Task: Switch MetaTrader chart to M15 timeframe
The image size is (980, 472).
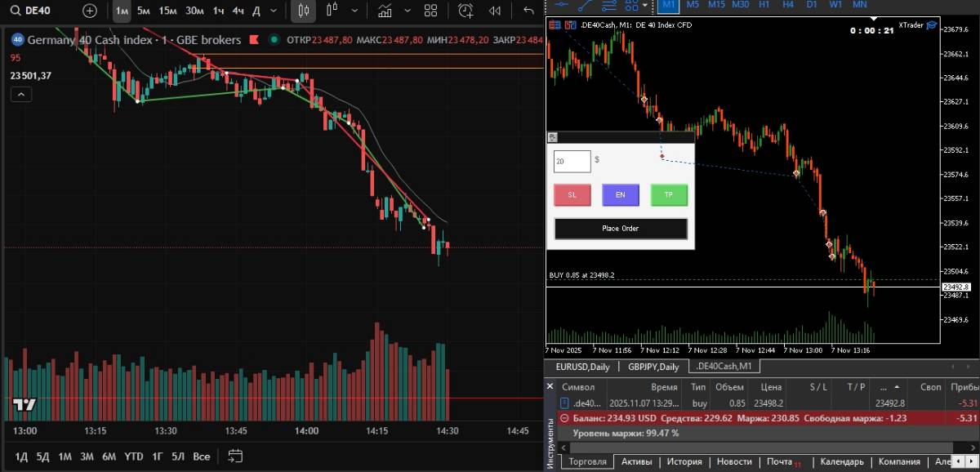Action: pyautogui.click(x=716, y=4)
